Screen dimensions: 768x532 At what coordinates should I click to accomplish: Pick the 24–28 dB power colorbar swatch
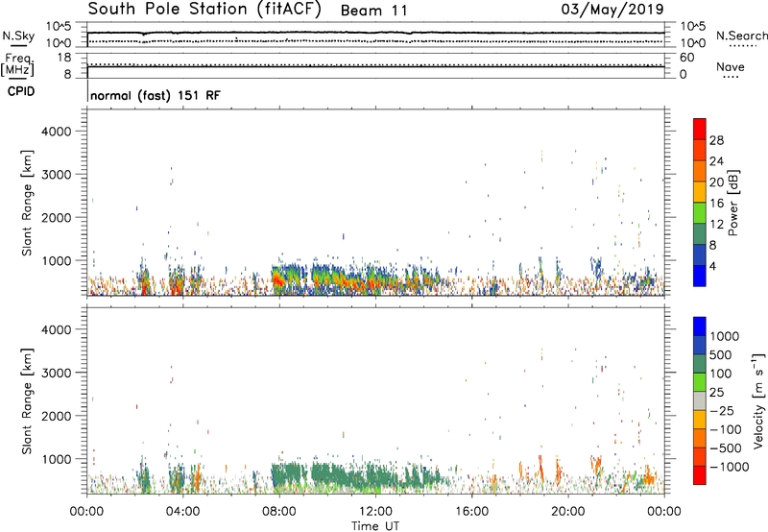pyautogui.click(x=700, y=150)
